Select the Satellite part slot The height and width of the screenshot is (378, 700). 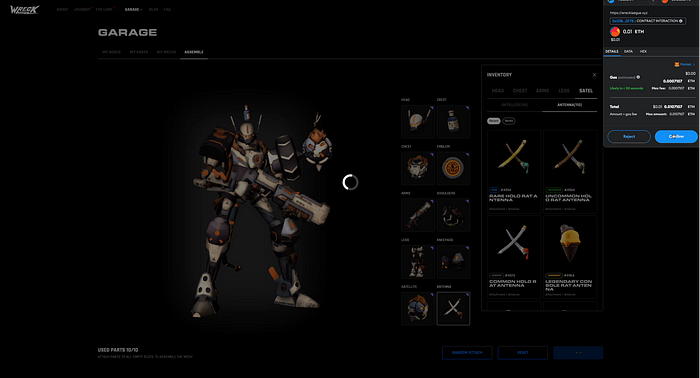point(417,308)
